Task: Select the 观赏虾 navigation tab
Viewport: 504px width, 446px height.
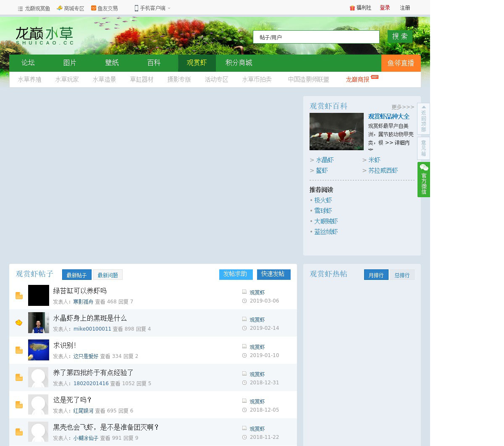Action: click(197, 63)
